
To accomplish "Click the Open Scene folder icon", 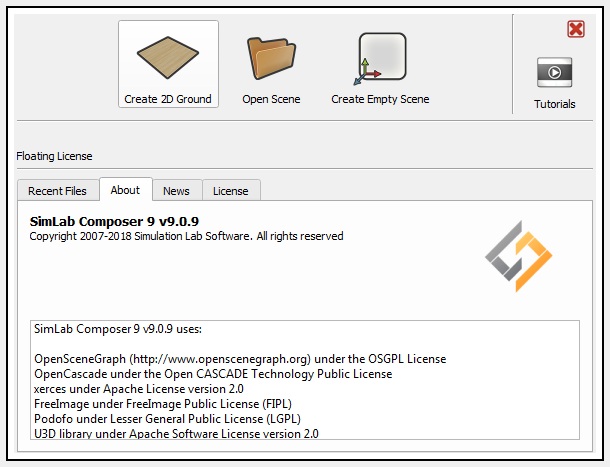I will tap(271, 57).
